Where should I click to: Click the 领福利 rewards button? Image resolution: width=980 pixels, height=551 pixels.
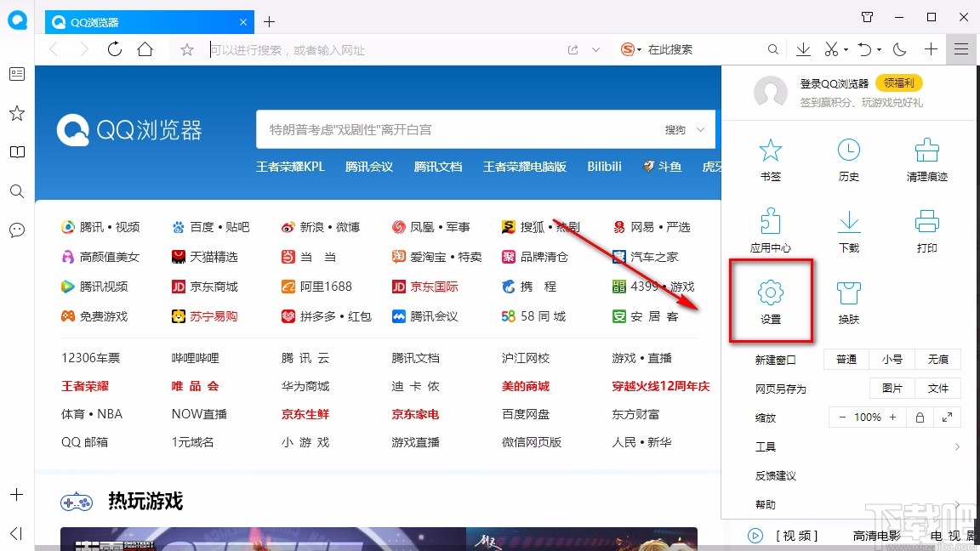click(x=899, y=82)
